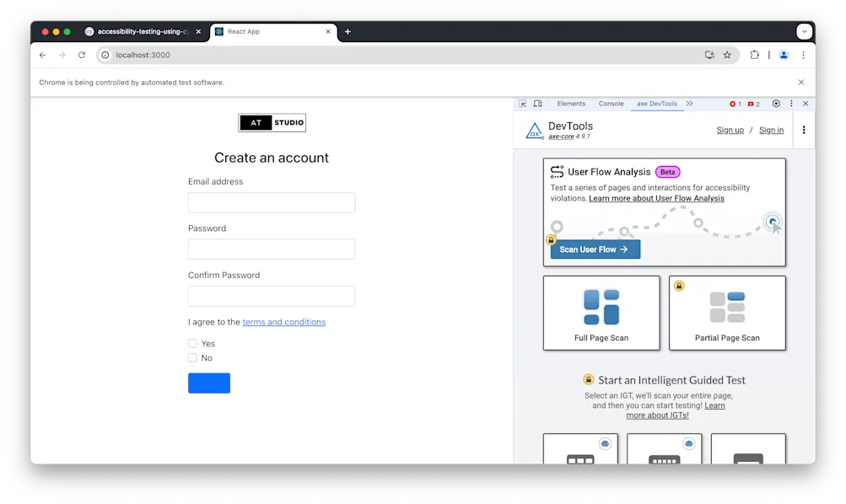Open the Chrome three-dot menu
The height and width of the screenshot is (504, 846).
point(803,55)
